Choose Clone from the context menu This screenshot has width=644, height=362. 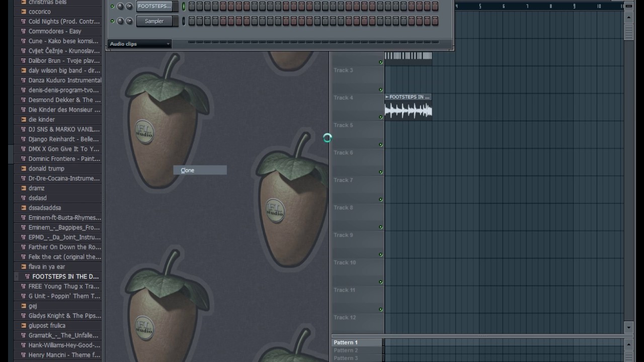click(200, 170)
